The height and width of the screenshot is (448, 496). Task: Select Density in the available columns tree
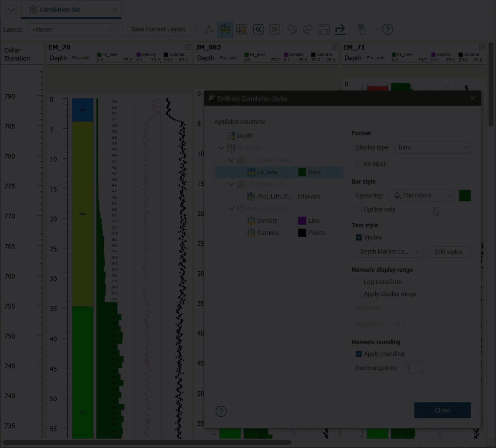click(x=267, y=221)
